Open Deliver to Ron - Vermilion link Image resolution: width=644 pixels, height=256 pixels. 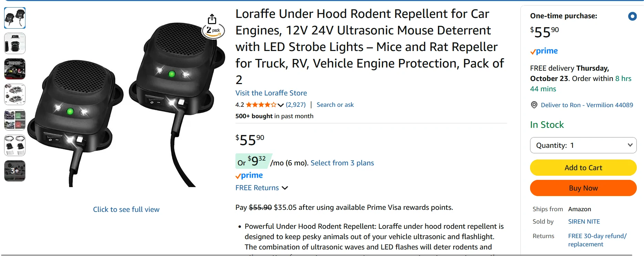[587, 105]
